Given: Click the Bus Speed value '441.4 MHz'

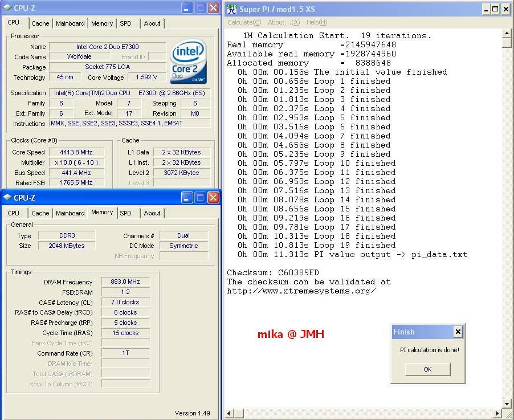Looking at the screenshot, I should coord(76,173).
